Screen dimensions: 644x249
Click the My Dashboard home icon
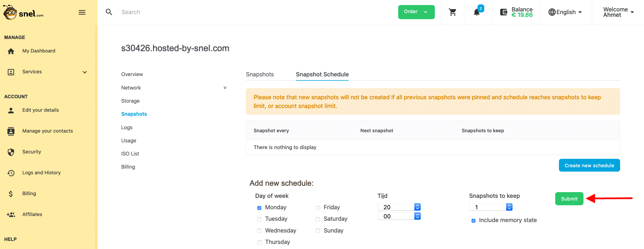coord(11,51)
